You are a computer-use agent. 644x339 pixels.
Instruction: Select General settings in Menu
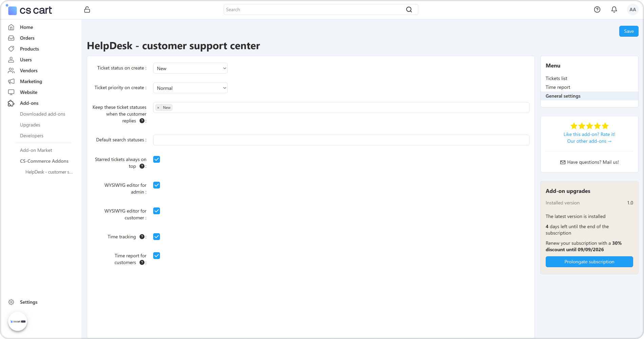pos(589,96)
